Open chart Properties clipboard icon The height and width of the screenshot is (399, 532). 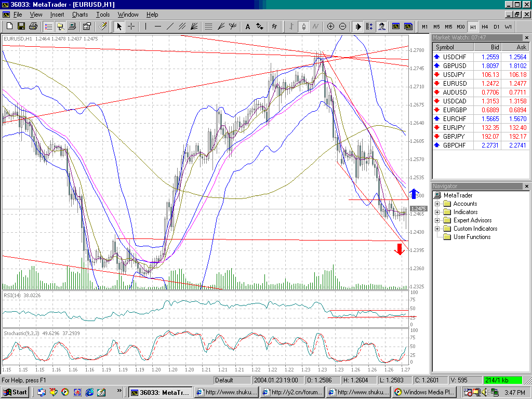pos(87,26)
